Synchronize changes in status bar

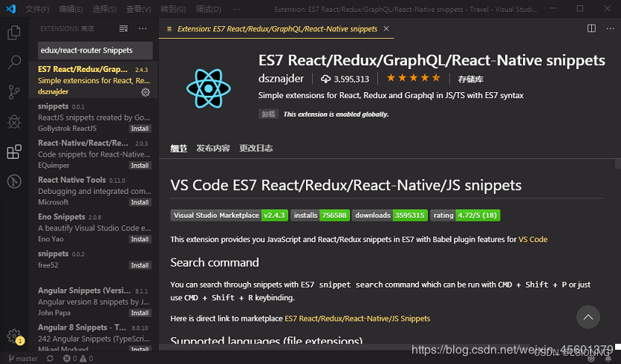point(50,359)
